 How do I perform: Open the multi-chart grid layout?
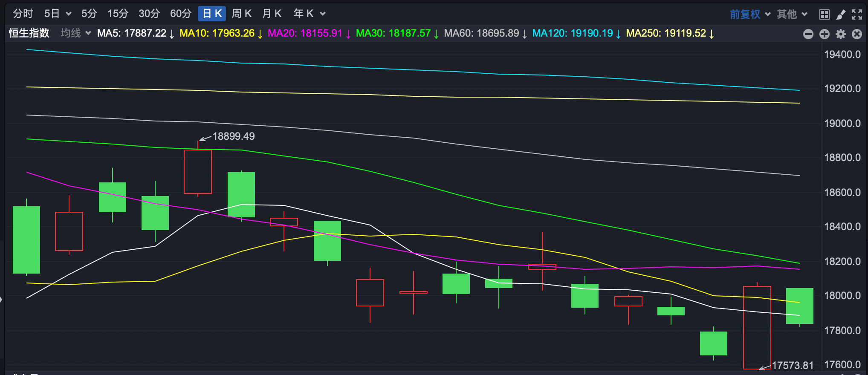(x=824, y=14)
